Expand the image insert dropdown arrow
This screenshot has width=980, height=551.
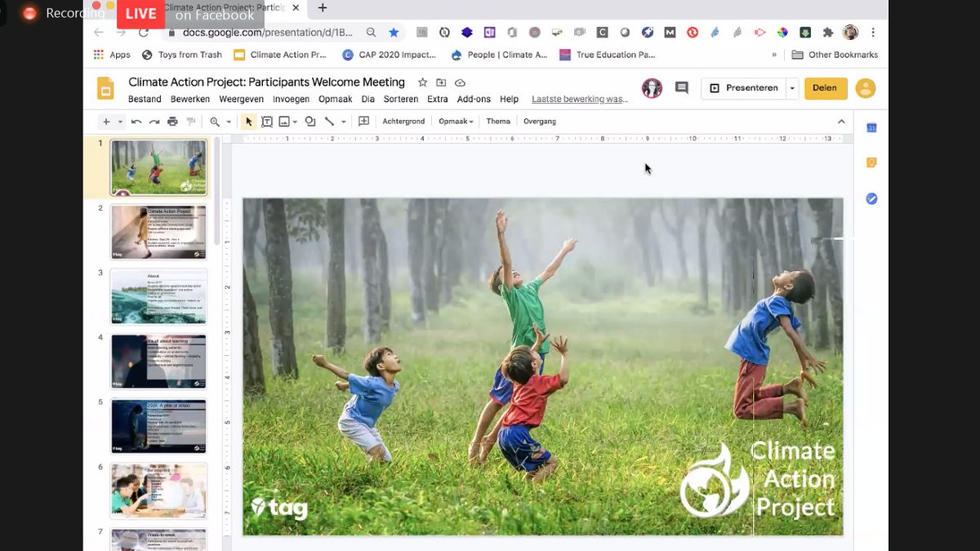pyautogui.click(x=294, y=121)
